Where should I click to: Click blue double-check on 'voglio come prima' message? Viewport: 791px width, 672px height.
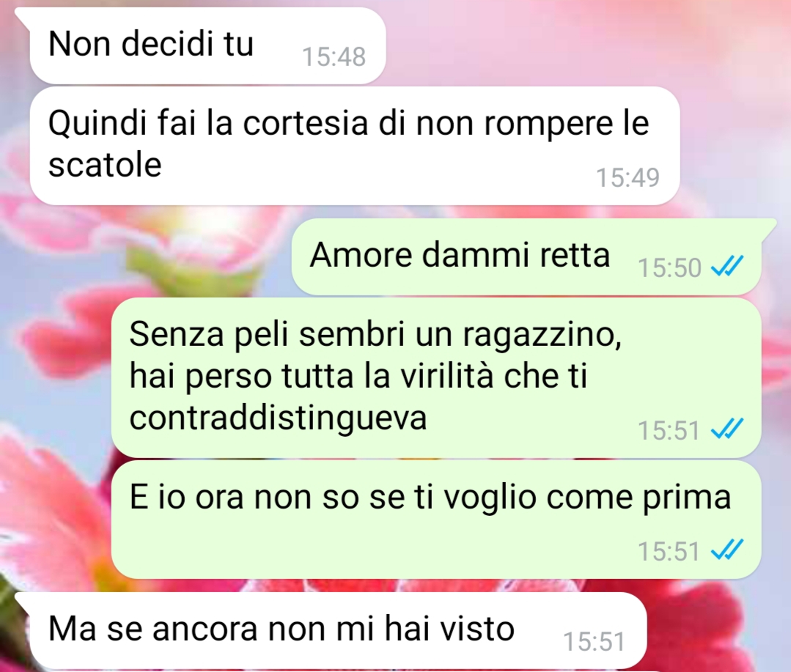727,550
